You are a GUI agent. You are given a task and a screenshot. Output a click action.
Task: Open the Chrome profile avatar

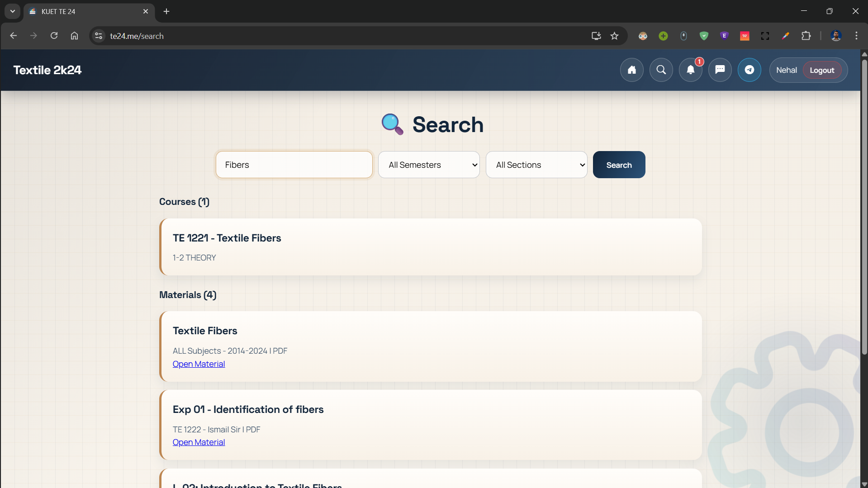[x=836, y=36]
